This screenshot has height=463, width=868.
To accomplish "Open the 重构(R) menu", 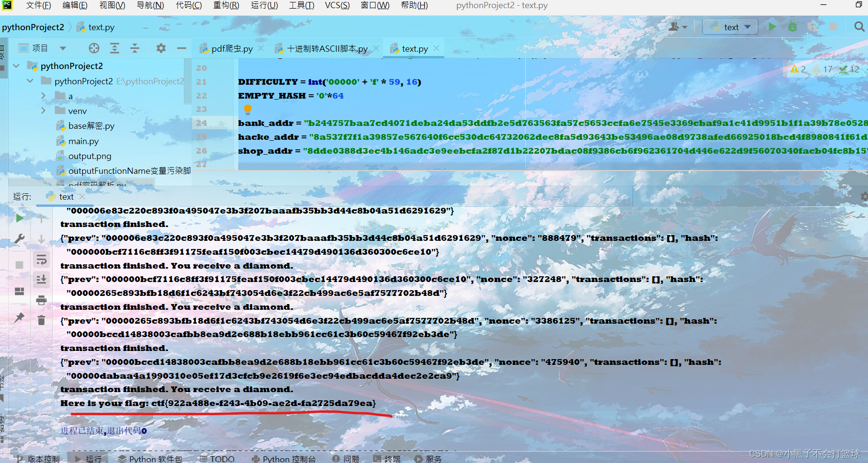I will [x=226, y=5].
